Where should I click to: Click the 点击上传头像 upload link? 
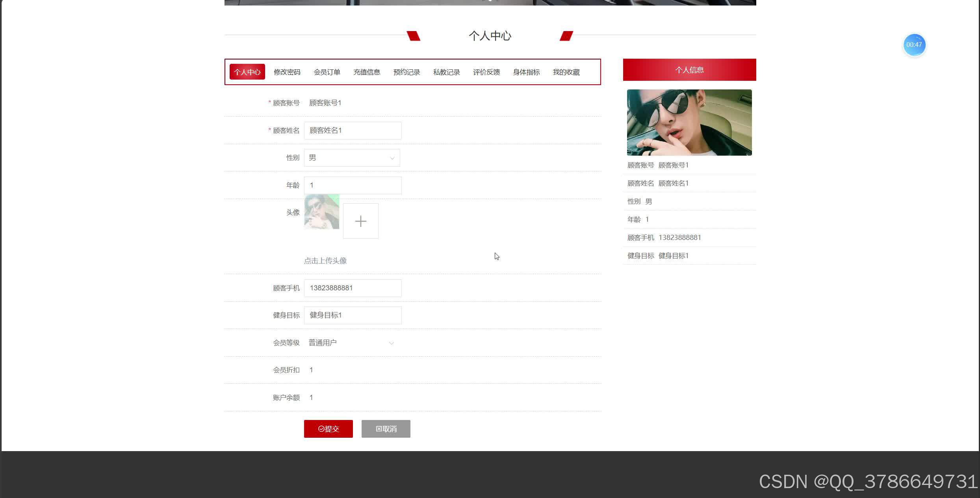click(325, 260)
